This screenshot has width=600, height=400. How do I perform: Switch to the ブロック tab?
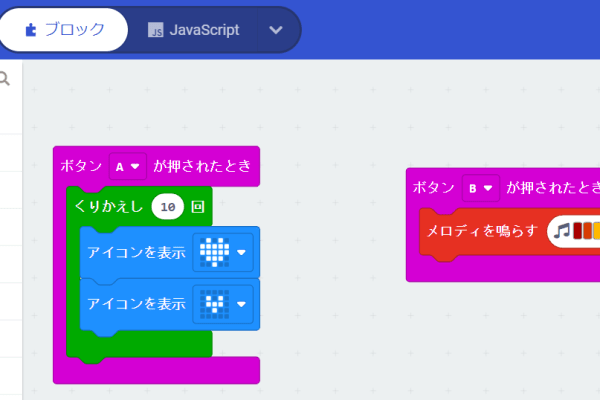[x=64, y=30]
